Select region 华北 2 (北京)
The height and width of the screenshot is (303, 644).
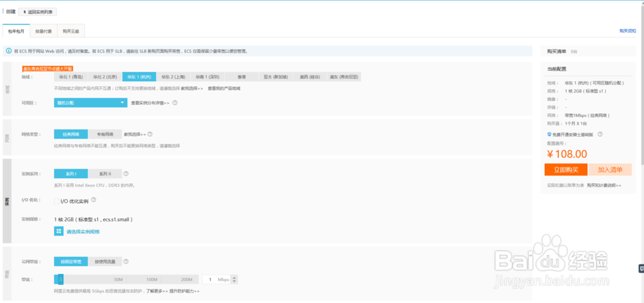[105, 77]
